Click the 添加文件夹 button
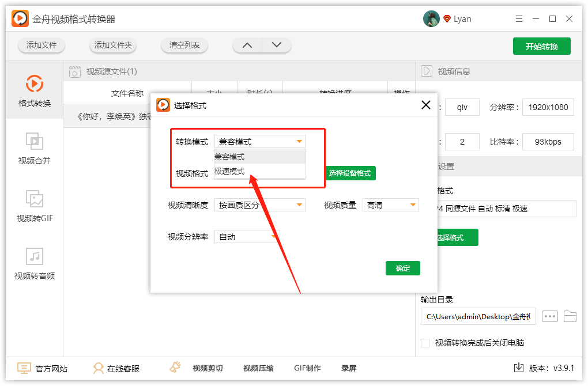Screen dimensions: 588x386 pyautogui.click(x=113, y=45)
